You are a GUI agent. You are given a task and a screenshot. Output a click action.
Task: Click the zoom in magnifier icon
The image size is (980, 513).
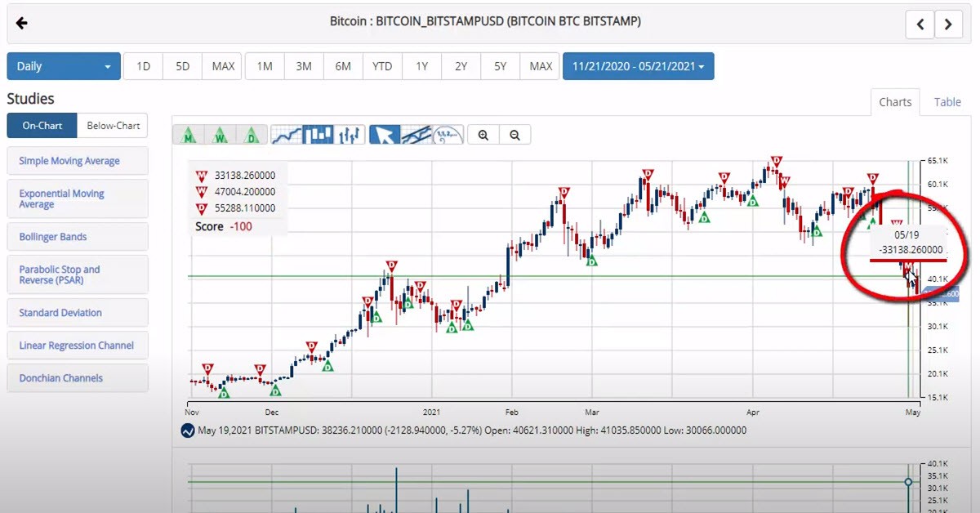tap(483, 136)
